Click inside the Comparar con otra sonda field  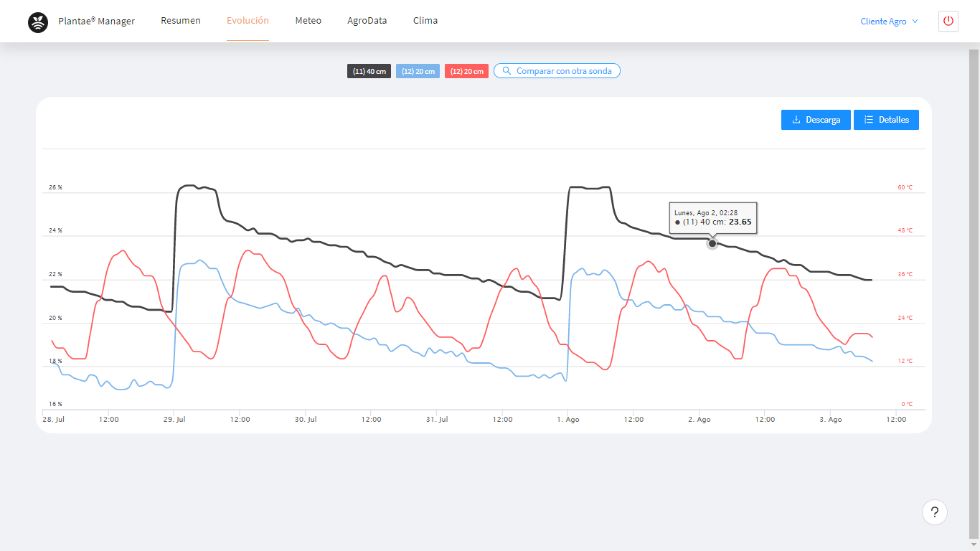tap(557, 70)
